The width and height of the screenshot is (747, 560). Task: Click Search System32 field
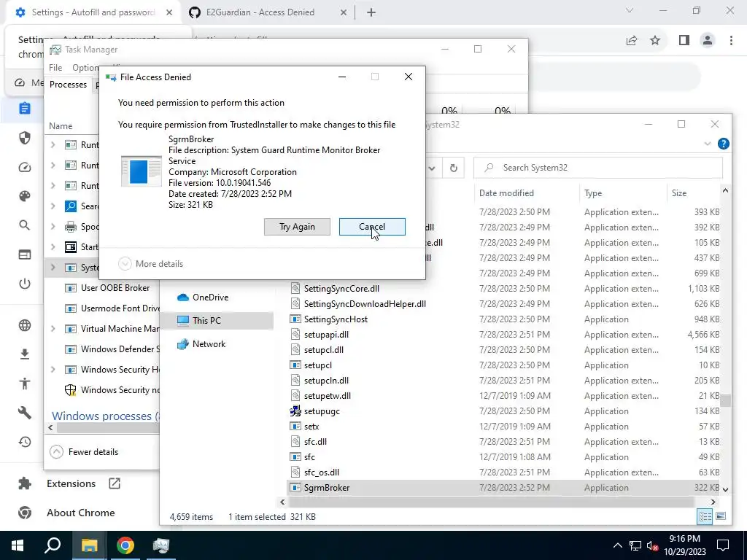click(598, 168)
